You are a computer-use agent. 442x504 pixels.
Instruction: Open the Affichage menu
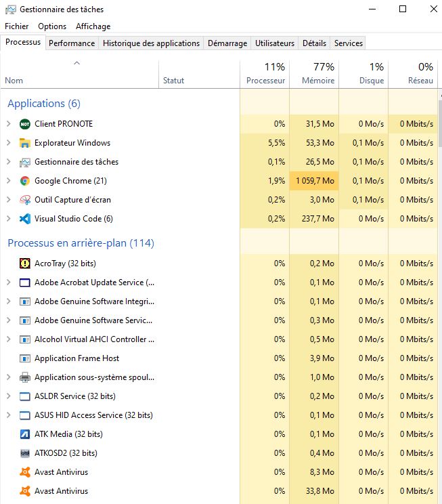coord(93,26)
